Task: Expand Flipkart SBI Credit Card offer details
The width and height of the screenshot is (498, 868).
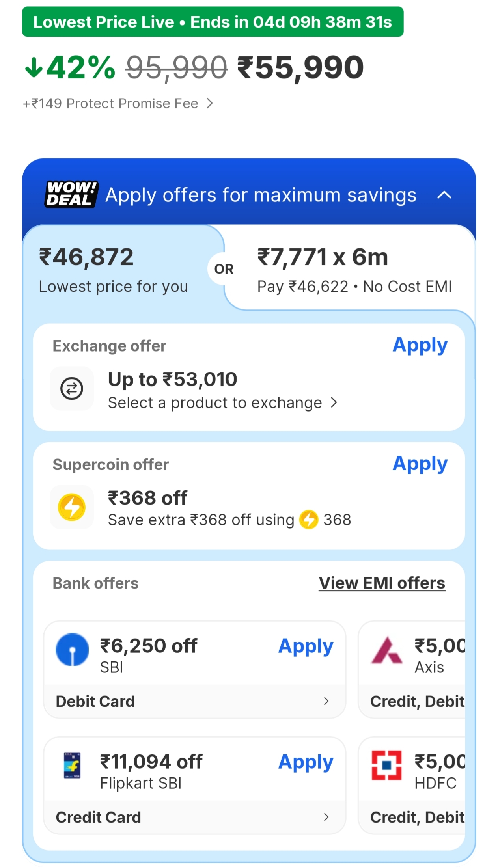Action: coord(326,817)
